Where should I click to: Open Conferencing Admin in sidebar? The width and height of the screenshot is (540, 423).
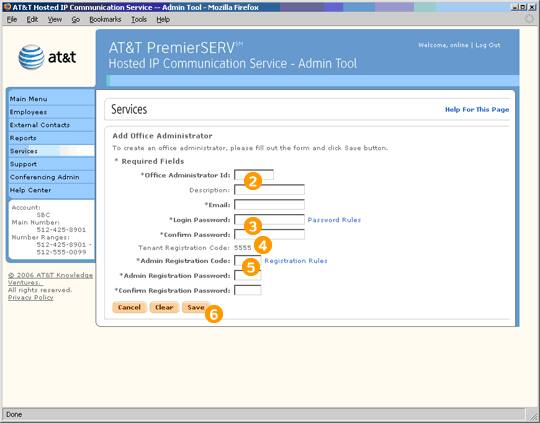click(51, 177)
